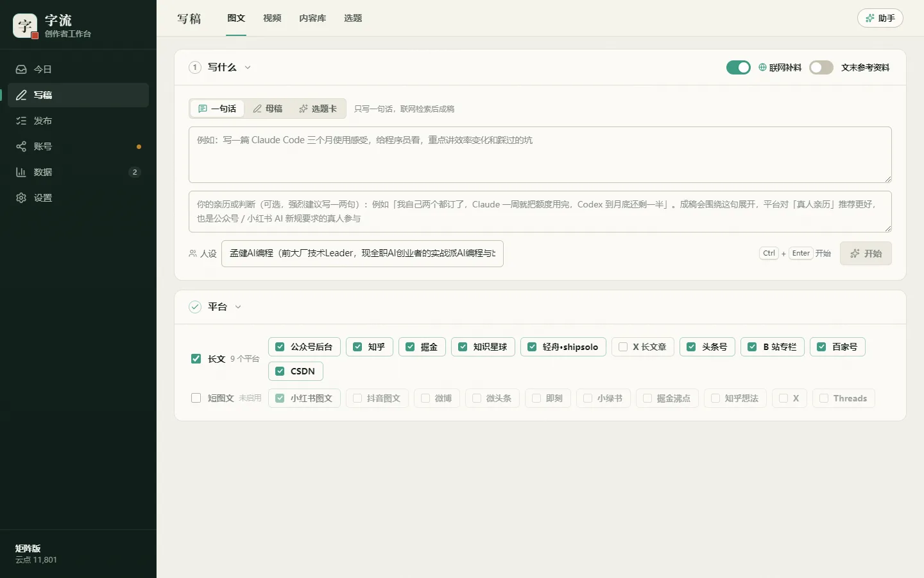Screen dimensions: 924x578
Task: Enable the 文末参考资料 switch
Action: tap(821, 67)
